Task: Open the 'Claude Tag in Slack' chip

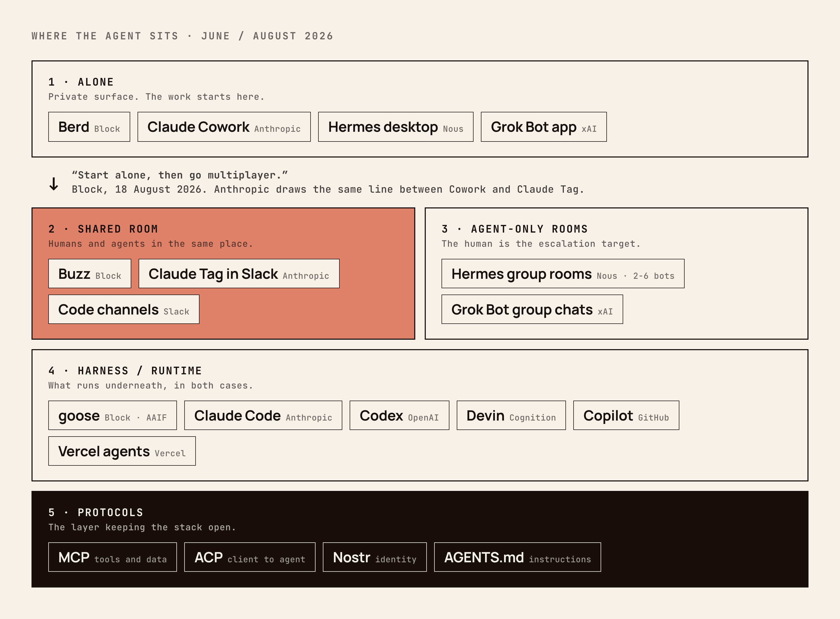Action: click(x=239, y=274)
